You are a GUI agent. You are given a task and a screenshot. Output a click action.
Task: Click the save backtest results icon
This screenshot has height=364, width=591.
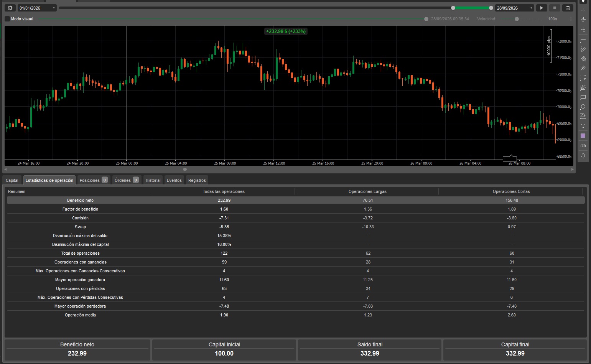568,8
